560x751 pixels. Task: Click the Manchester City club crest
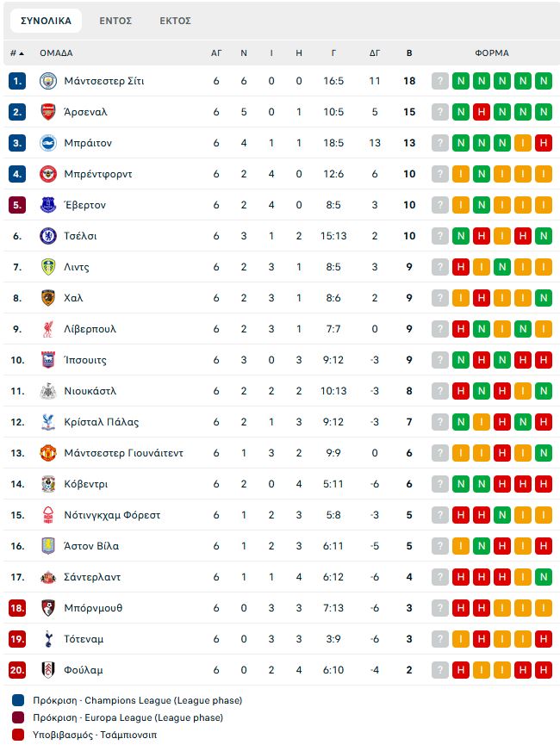(x=48, y=81)
